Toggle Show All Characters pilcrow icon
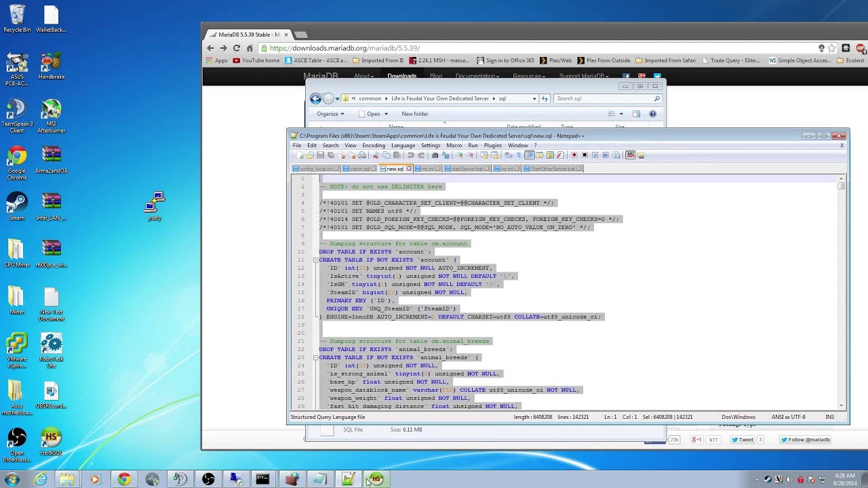Viewport: 868px width, 488px height. 519,155
